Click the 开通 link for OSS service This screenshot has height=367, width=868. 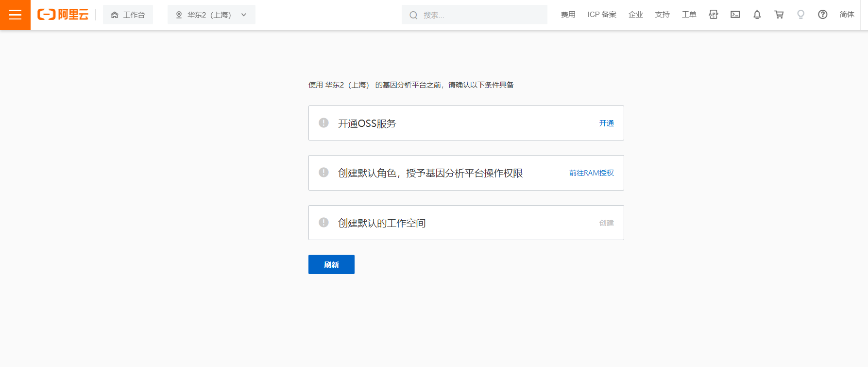tap(606, 123)
